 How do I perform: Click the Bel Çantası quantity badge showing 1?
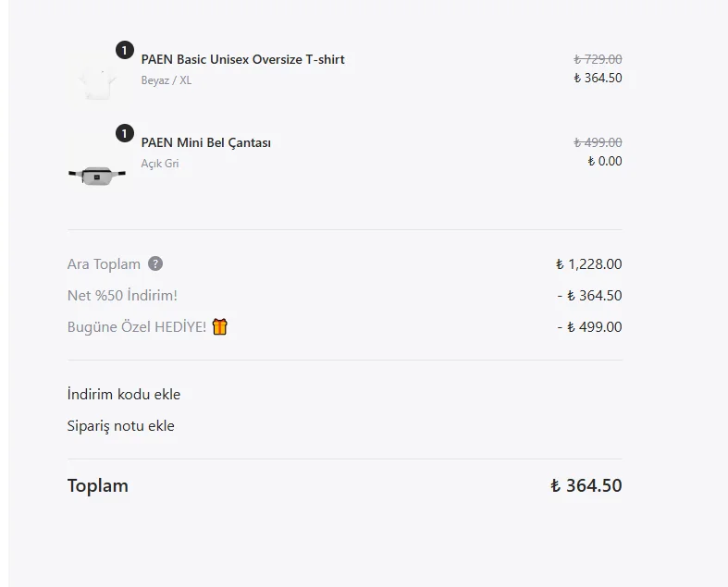click(125, 134)
